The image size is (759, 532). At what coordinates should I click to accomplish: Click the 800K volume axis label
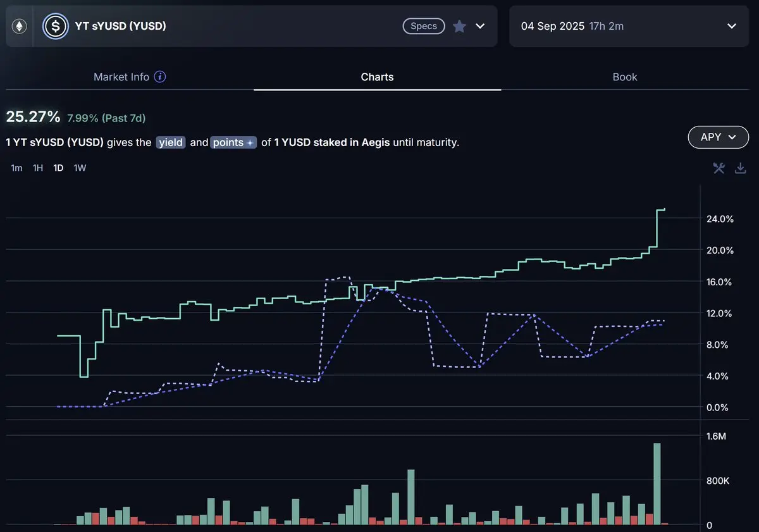point(719,481)
